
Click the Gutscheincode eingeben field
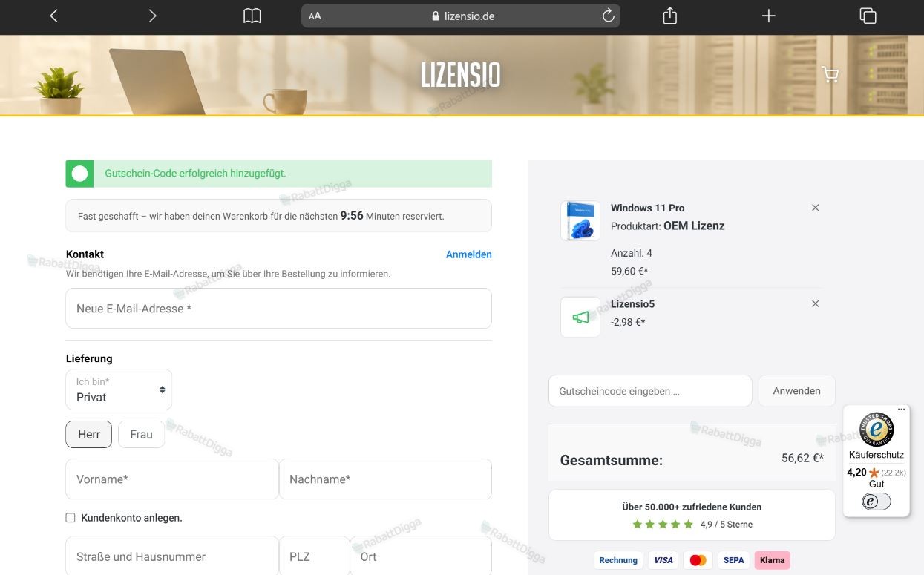click(650, 391)
